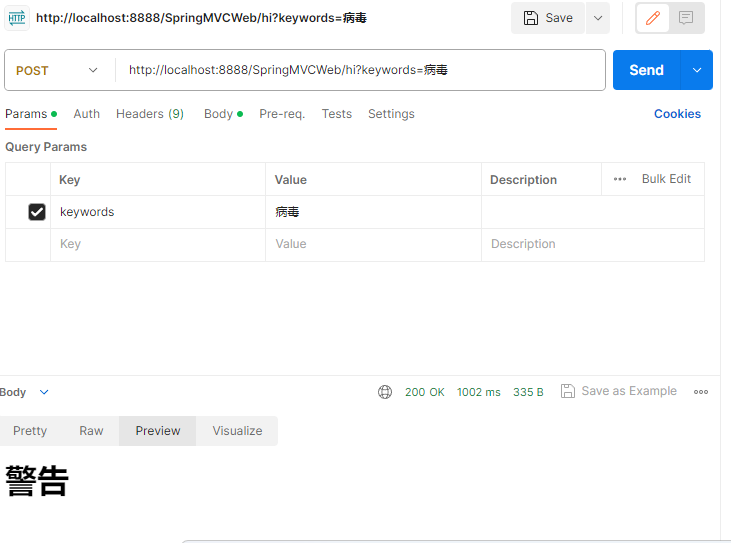Image resolution: width=731 pixels, height=543 pixels.
Task: Click the 警告 response text
Action: tap(37, 481)
